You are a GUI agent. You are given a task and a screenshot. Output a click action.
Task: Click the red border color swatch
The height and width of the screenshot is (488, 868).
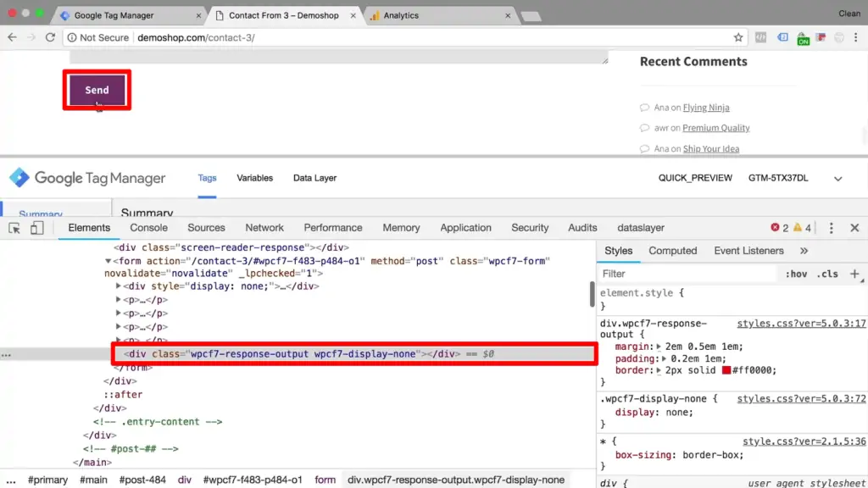point(726,370)
